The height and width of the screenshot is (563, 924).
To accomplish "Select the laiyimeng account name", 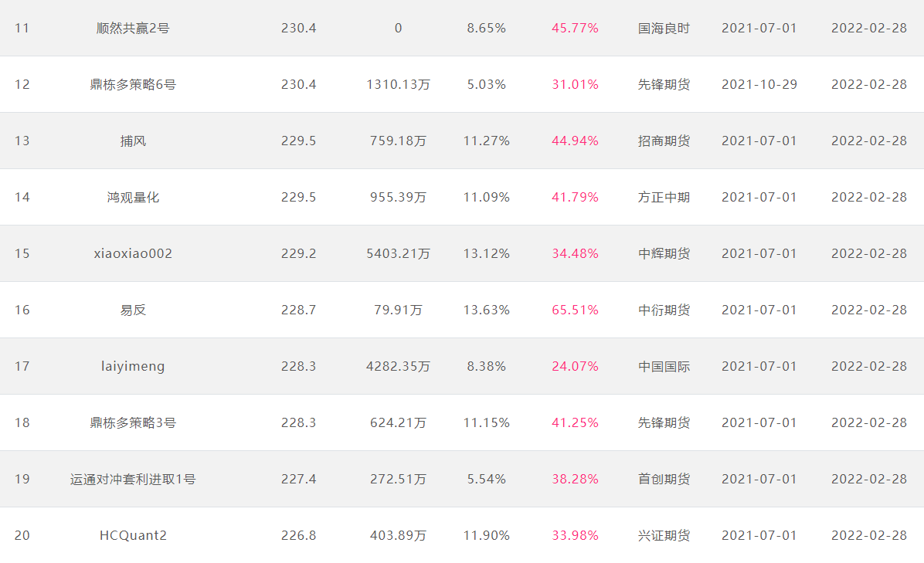I will (x=133, y=366).
